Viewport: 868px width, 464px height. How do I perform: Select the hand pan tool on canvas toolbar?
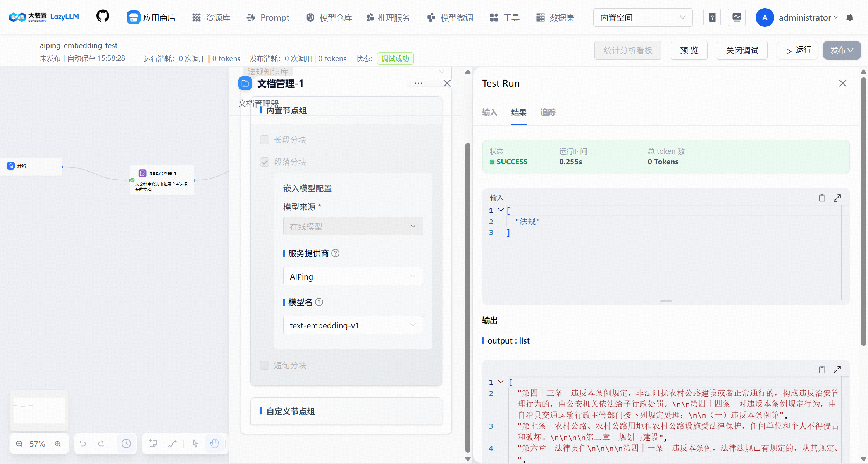(215, 443)
